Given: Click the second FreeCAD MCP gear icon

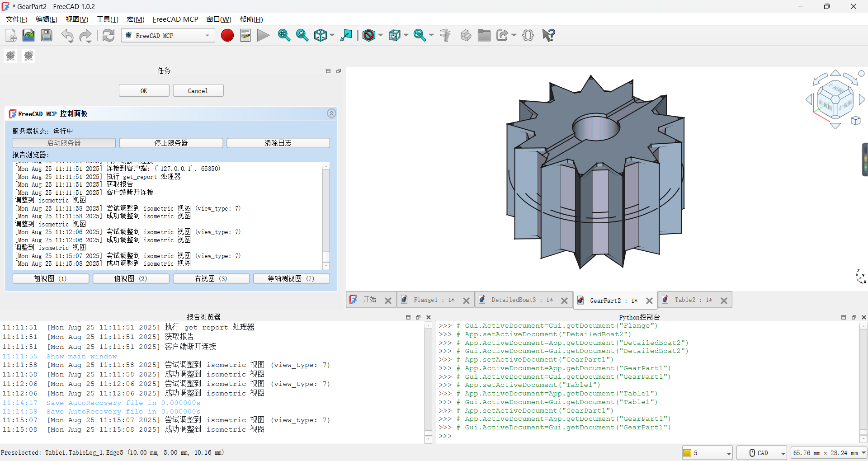Looking at the screenshot, I should [28, 56].
